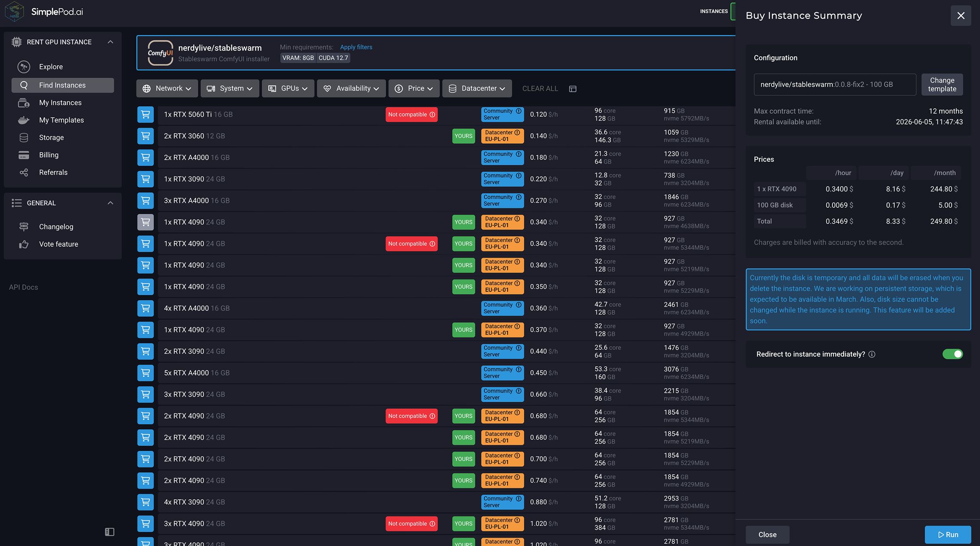980x546 pixels.
Task: Click cart icon for 2x RTX 3060
Action: (145, 136)
